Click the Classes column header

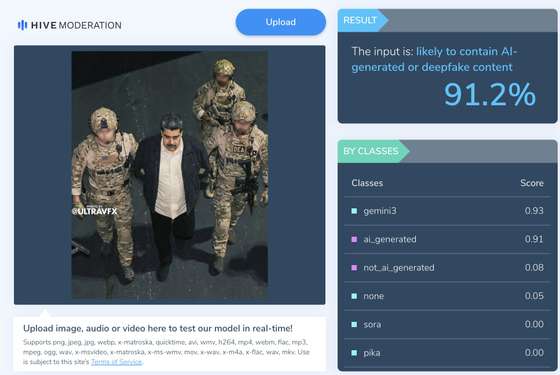[367, 183]
